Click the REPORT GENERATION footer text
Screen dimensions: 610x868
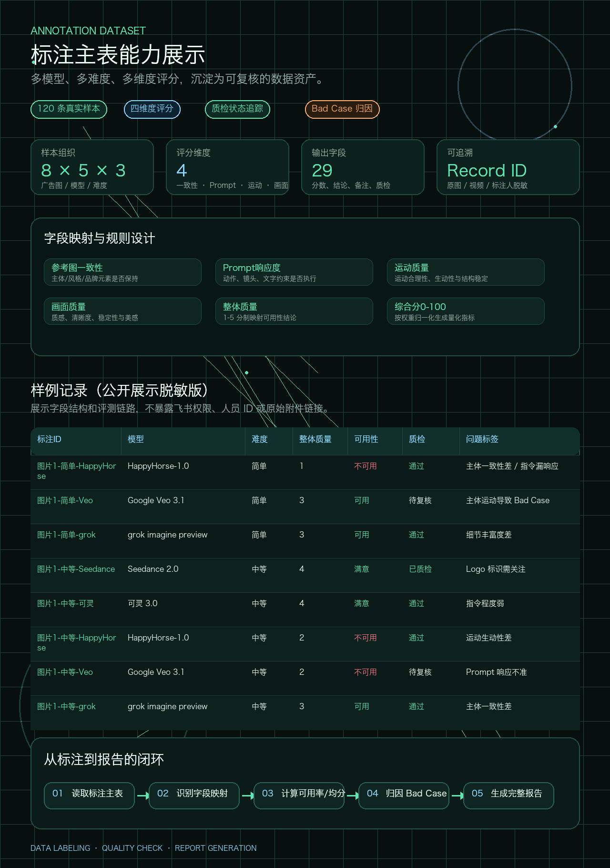(216, 848)
